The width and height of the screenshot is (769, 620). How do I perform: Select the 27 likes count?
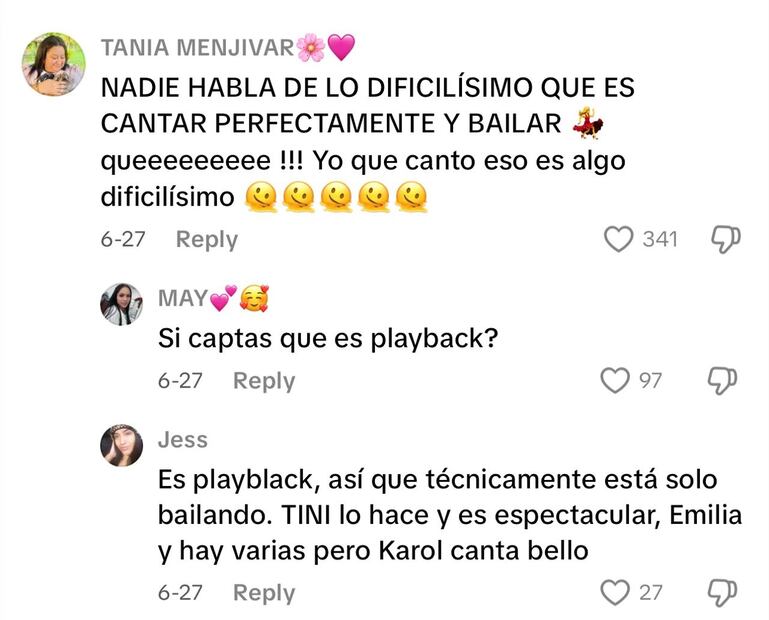pos(650,593)
